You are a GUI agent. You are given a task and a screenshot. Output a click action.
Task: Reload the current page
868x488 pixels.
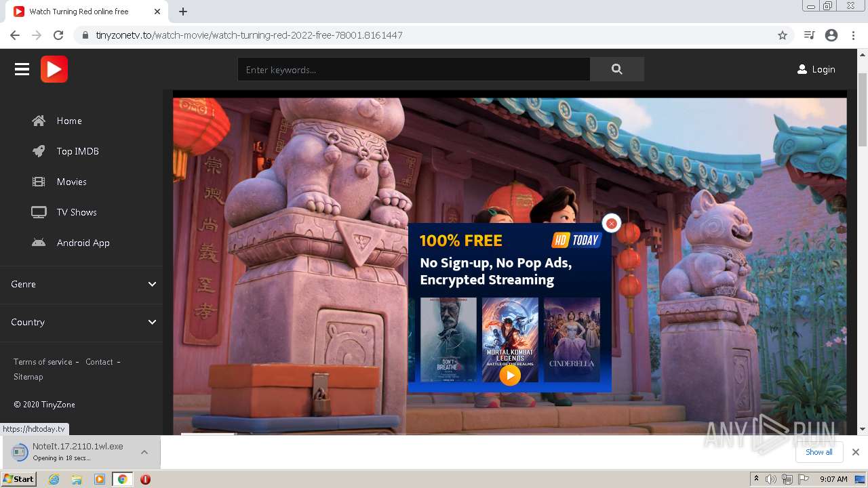pos(58,35)
